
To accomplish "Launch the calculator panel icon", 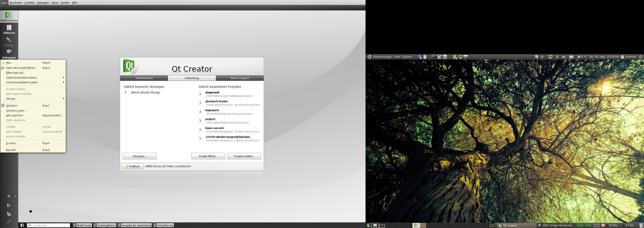I will point(445,57).
